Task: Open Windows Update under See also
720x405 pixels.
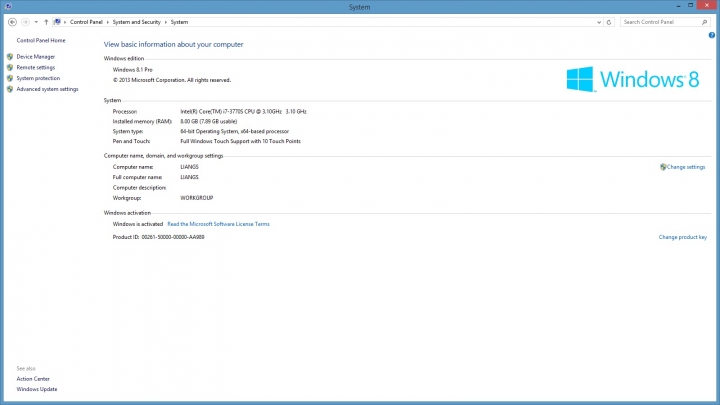Action: [37, 389]
